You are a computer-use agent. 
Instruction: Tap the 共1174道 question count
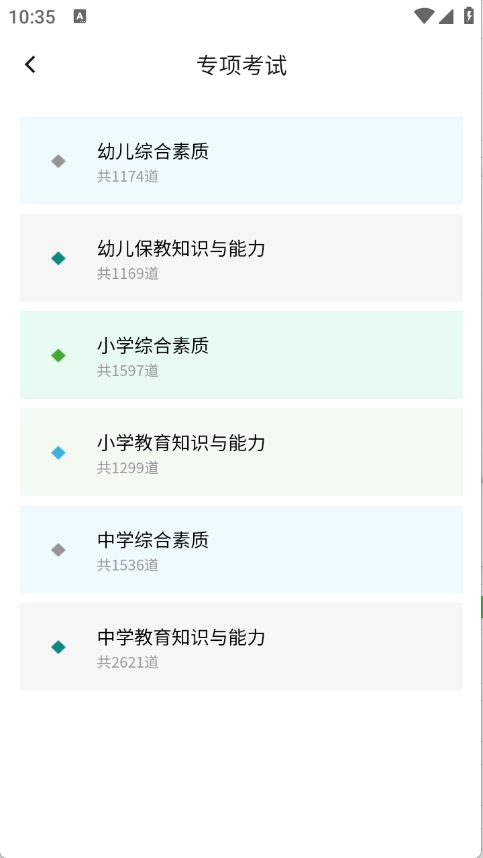[128, 177]
